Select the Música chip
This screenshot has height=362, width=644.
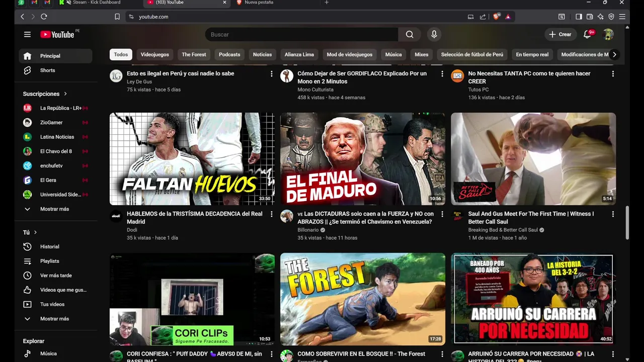tap(393, 54)
